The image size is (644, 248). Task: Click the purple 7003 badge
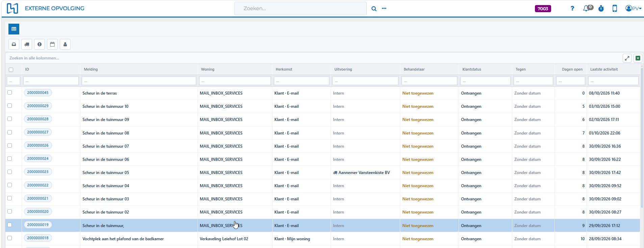[543, 9]
